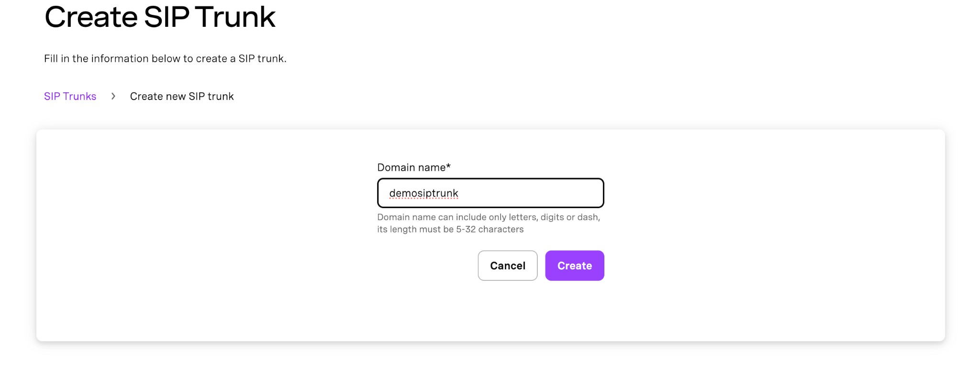Click the 'Create new SIP trunk' breadcrumb
This screenshot has height=367, width=980.
click(182, 96)
